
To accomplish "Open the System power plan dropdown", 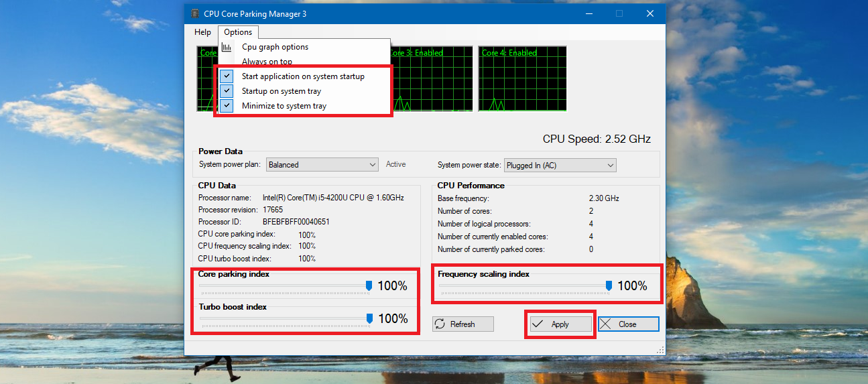I will [322, 165].
